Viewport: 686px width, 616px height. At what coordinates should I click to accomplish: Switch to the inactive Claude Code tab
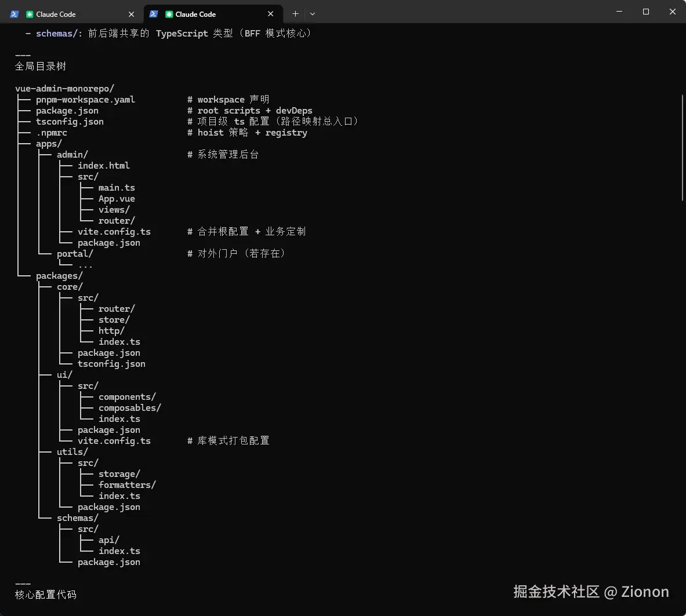coord(72,14)
